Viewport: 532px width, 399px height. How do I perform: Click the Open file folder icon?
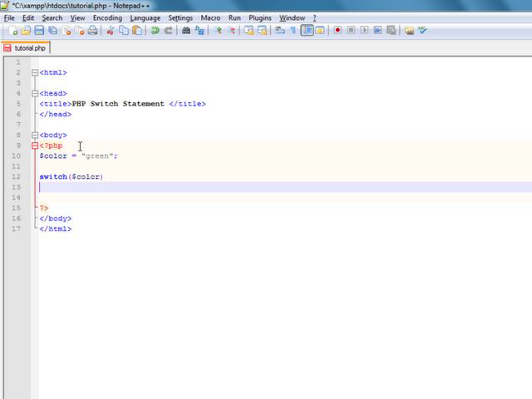[x=26, y=31]
